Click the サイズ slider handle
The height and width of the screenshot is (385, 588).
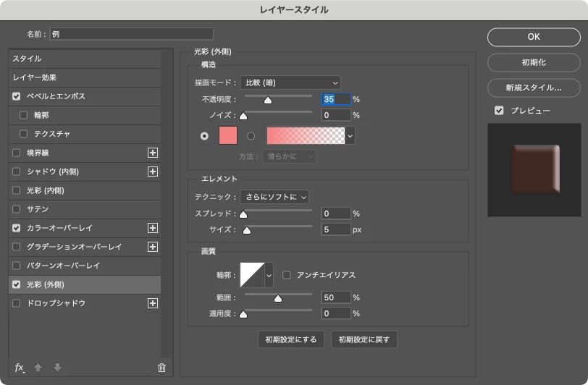pyautogui.click(x=247, y=230)
